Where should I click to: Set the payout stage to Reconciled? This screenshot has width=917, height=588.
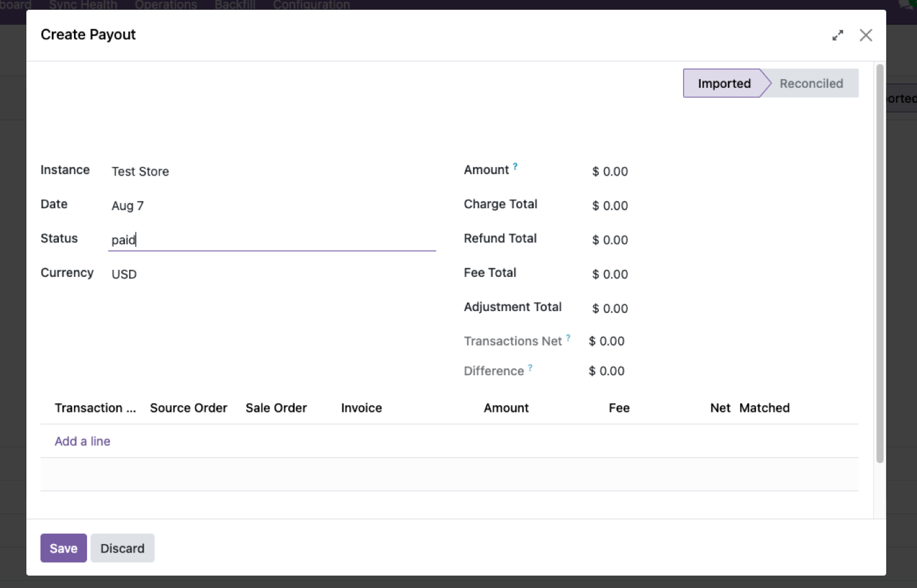pos(811,83)
